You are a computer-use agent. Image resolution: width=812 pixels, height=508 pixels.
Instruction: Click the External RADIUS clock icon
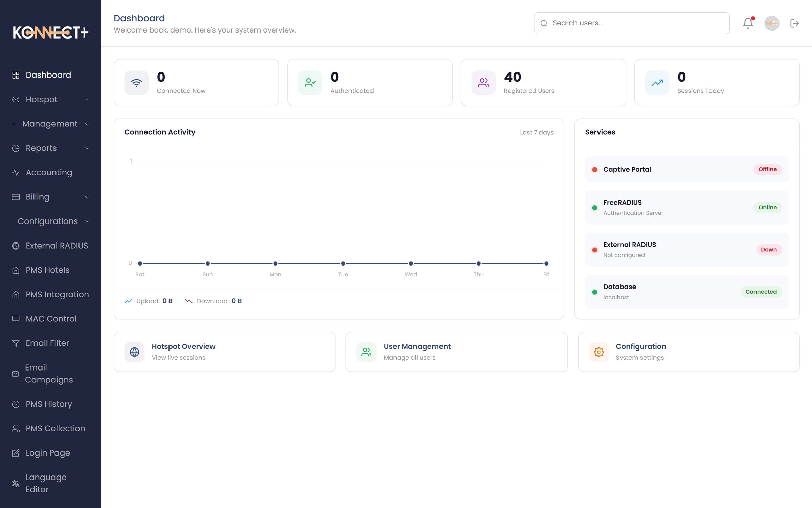[x=16, y=246]
